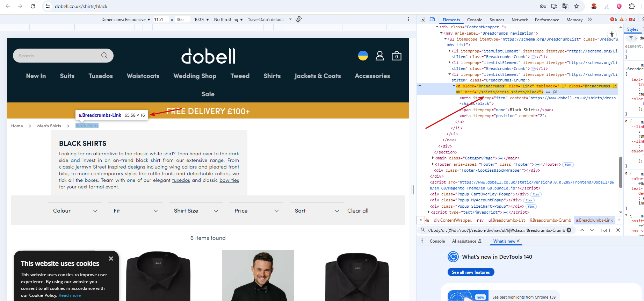
Task: Collapse the nav Breadcrumbs navigation node
Action: click(x=441, y=33)
